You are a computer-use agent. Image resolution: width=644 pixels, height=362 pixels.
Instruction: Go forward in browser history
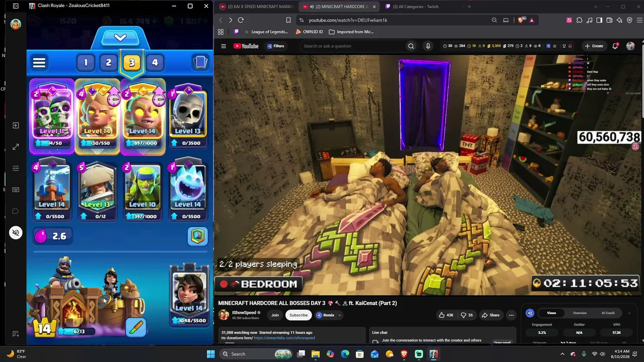point(230,20)
